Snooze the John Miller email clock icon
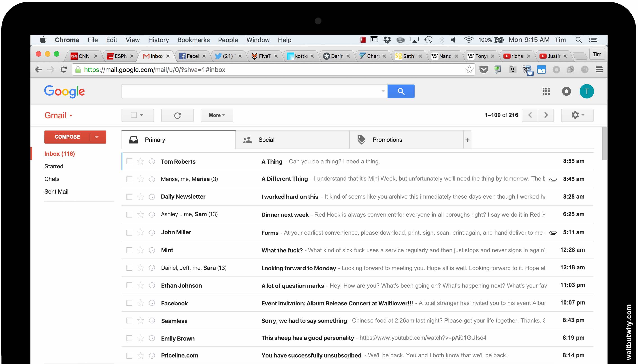This screenshot has width=638, height=364. click(152, 233)
